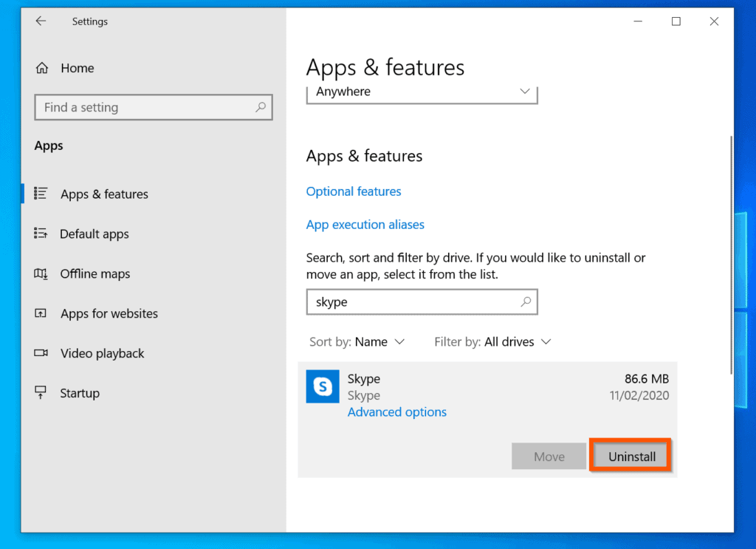
Task: Open Skype Advanced options link
Action: click(396, 412)
